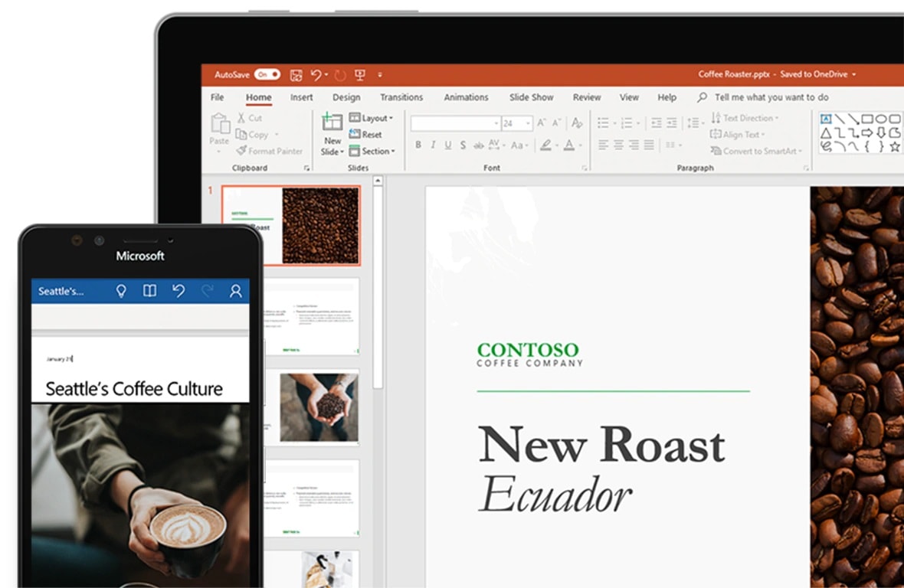Pick the Rectangle shape from the gallery
This screenshot has height=588, width=904.
tap(868, 119)
